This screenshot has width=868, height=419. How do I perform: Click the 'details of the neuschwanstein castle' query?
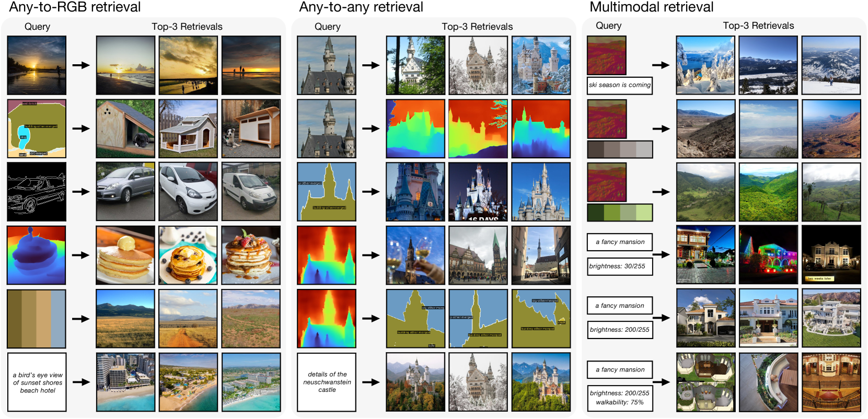point(327,382)
